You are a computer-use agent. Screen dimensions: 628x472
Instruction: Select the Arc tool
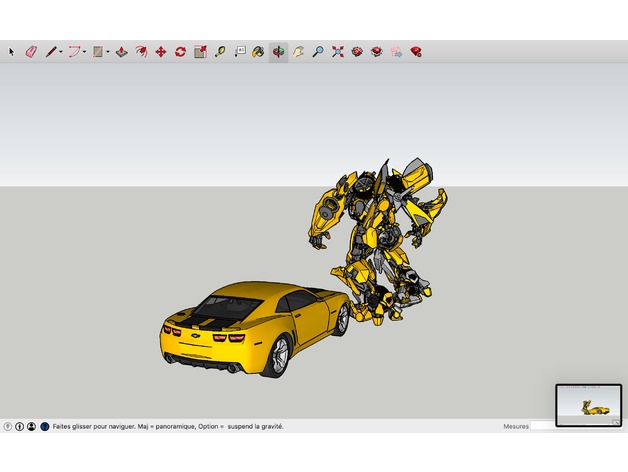click(x=74, y=52)
